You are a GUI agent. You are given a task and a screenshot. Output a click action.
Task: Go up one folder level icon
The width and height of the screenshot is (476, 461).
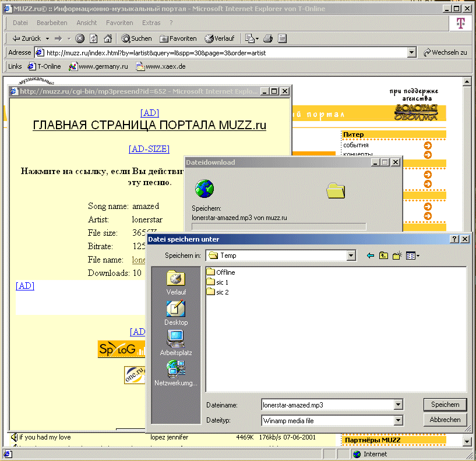tap(383, 256)
